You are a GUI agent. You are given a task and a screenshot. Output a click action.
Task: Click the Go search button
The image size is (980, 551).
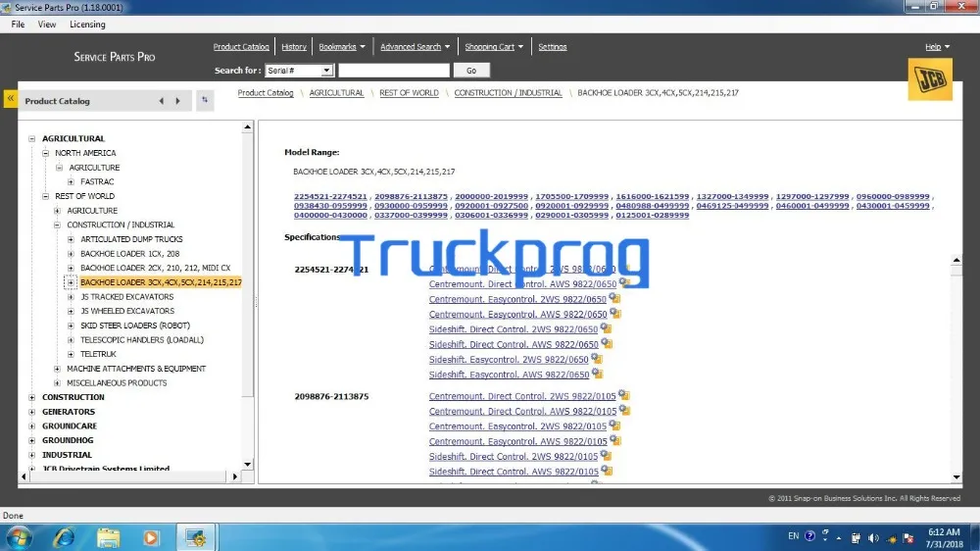[471, 71]
